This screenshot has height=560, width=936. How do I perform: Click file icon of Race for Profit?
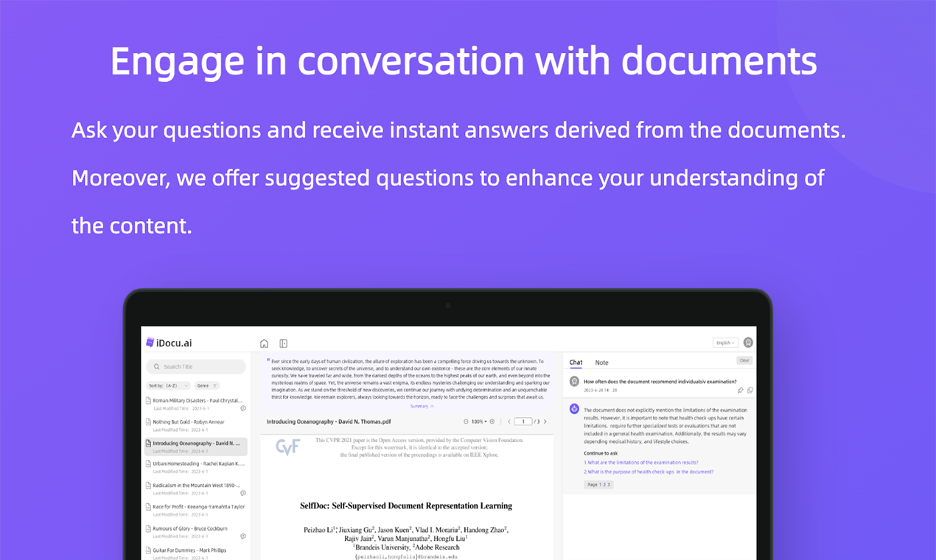tap(148, 507)
